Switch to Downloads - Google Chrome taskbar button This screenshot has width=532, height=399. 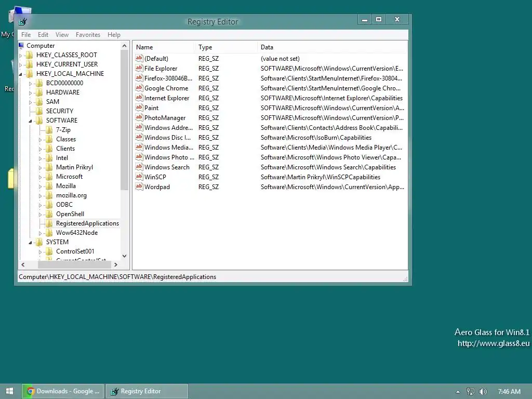[63, 391]
